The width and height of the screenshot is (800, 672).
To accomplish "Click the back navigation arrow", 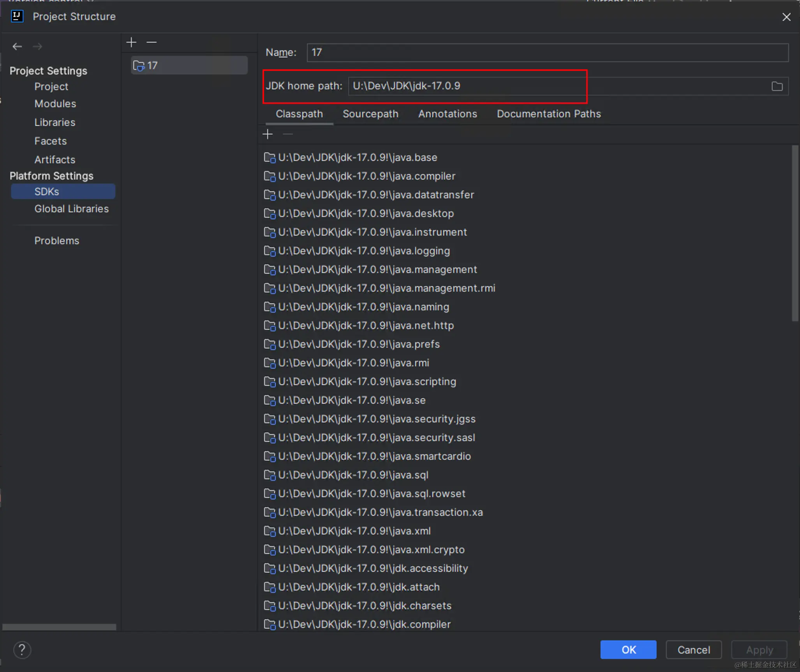I will (17, 46).
